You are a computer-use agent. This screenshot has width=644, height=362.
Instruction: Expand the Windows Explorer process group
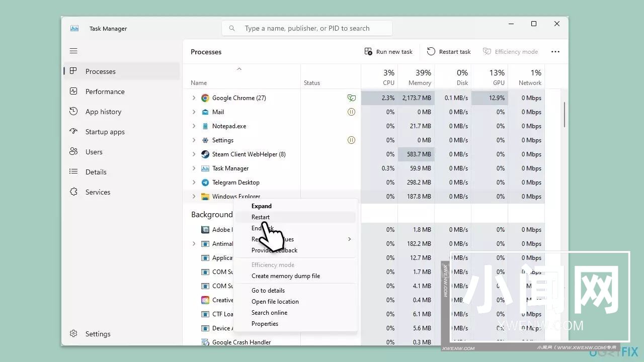(x=194, y=197)
